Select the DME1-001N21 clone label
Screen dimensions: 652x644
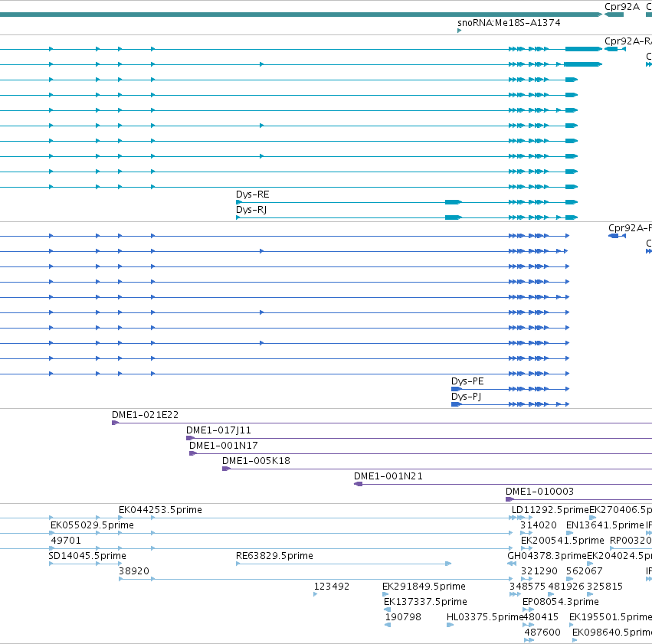388,476
